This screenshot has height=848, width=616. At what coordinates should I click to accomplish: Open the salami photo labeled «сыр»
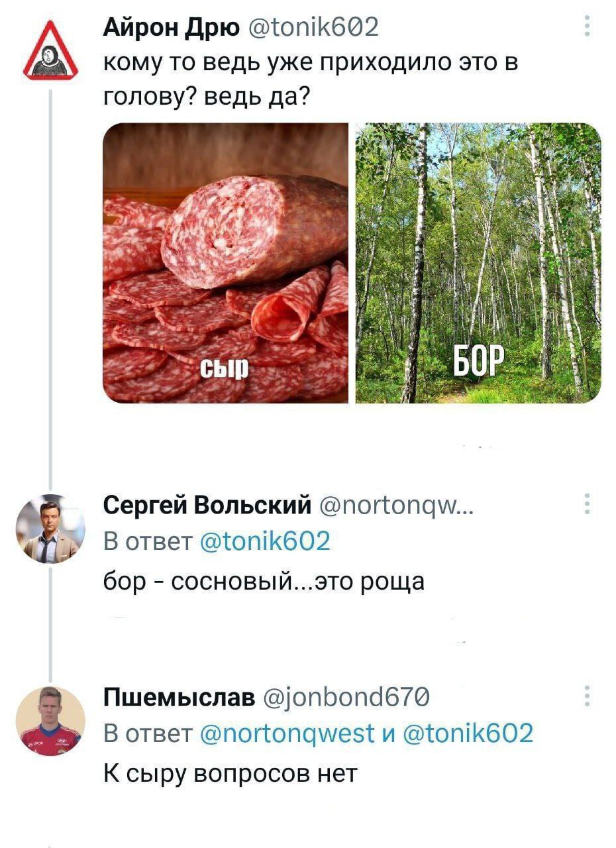tap(225, 263)
